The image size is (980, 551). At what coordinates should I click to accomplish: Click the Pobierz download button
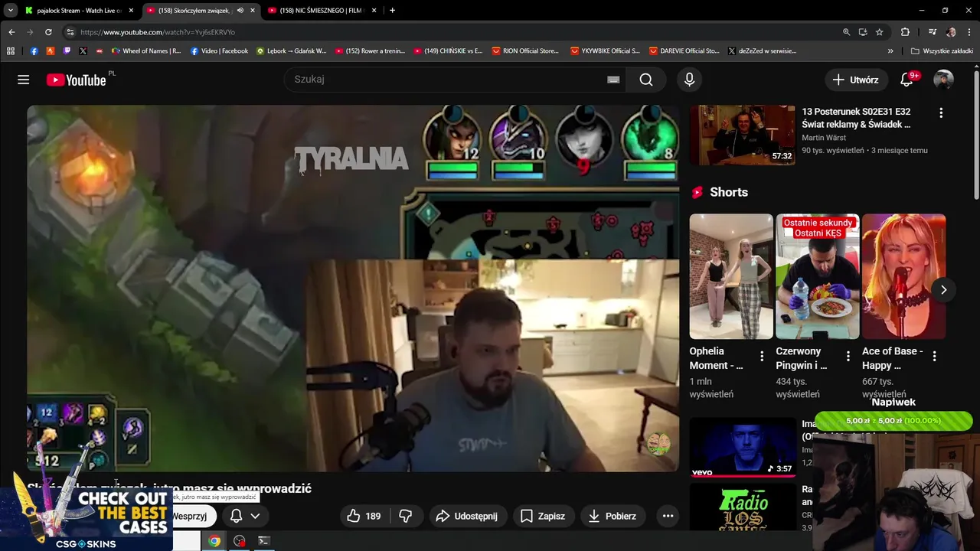[x=612, y=516]
